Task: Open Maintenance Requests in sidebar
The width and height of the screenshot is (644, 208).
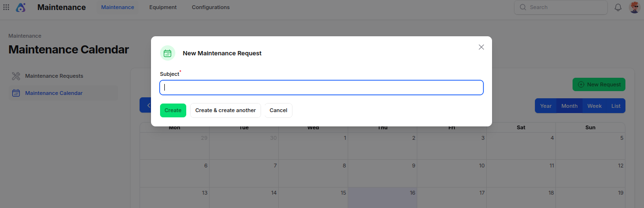Action: (63, 76)
